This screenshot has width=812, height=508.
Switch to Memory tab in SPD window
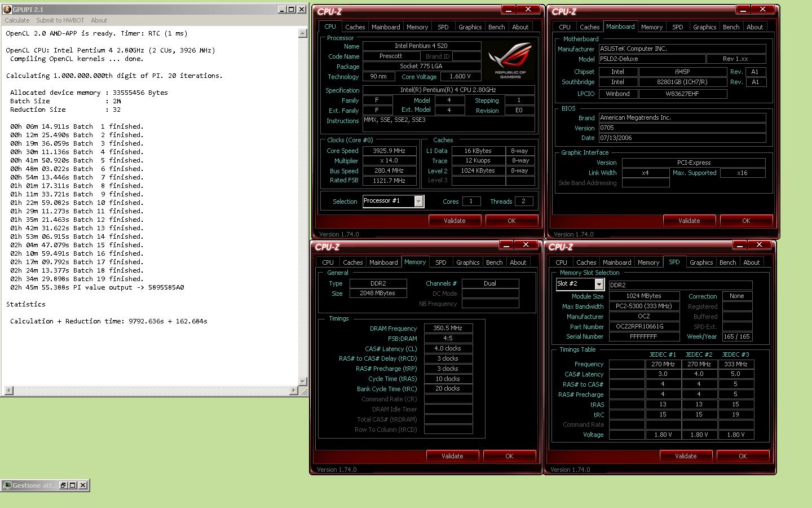tap(648, 262)
